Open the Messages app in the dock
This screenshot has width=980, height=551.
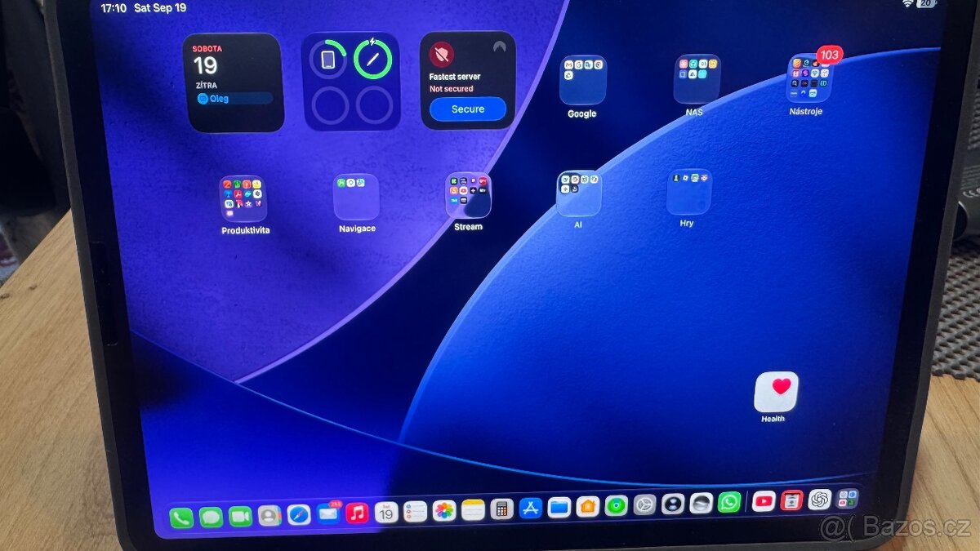(211, 517)
